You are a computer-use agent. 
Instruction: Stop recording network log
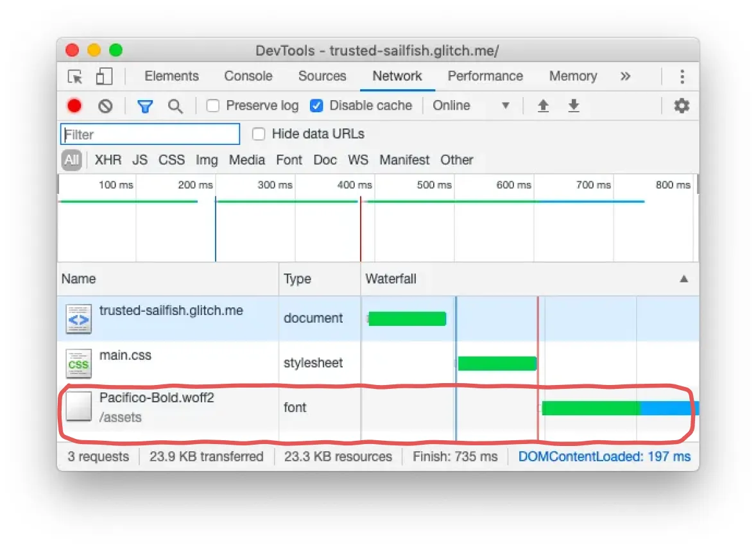pos(74,106)
